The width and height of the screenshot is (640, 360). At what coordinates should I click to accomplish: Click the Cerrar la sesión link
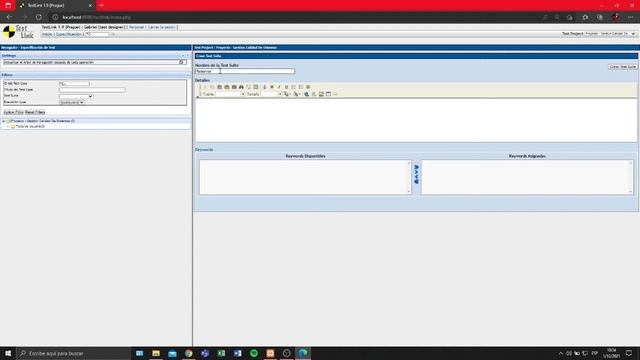[x=162, y=27]
